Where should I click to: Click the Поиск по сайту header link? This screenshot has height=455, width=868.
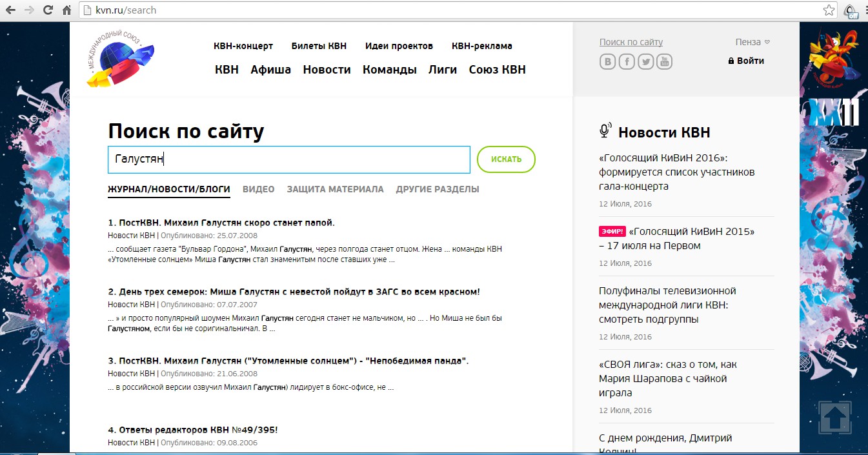click(x=631, y=42)
